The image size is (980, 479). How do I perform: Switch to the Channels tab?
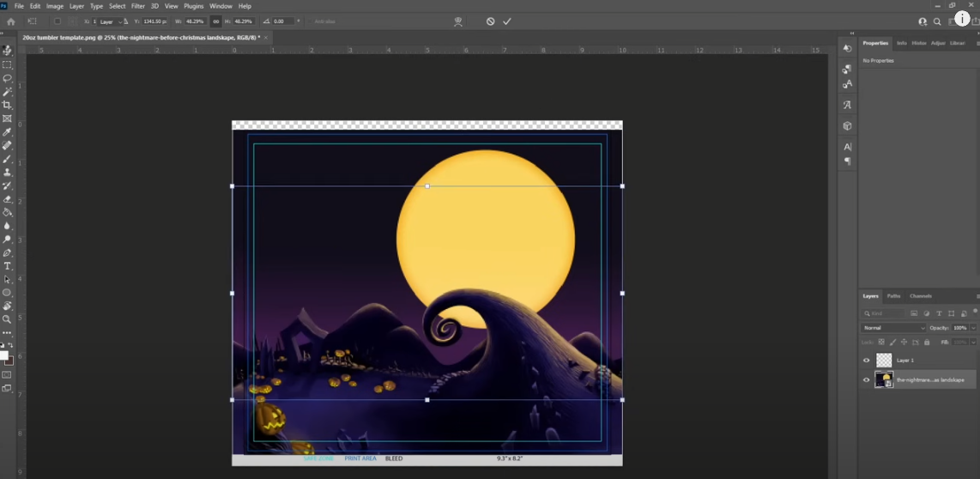920,296
